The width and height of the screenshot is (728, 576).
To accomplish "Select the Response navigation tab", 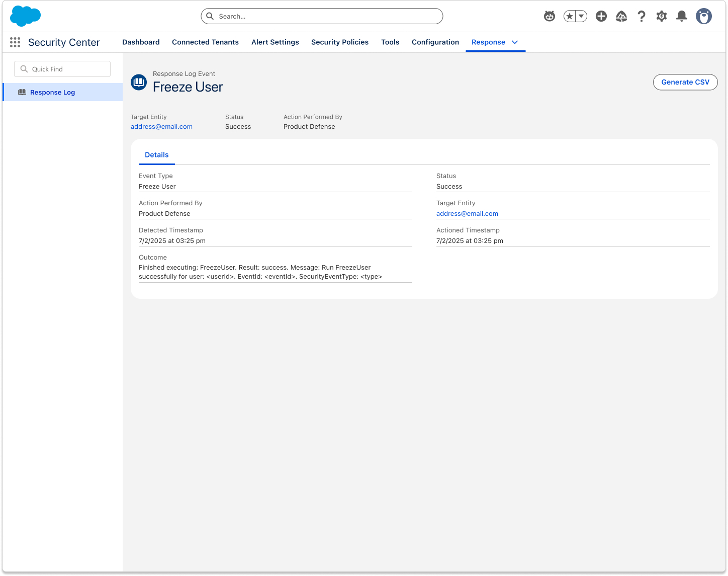I will [x=488, y=42].
